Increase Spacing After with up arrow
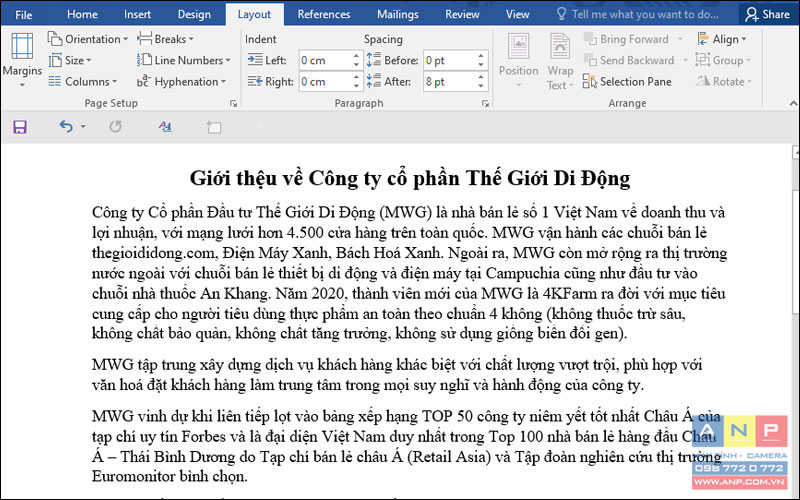This screenshot has height=500, width=800. pyautogui.click(x=481, y=77)
